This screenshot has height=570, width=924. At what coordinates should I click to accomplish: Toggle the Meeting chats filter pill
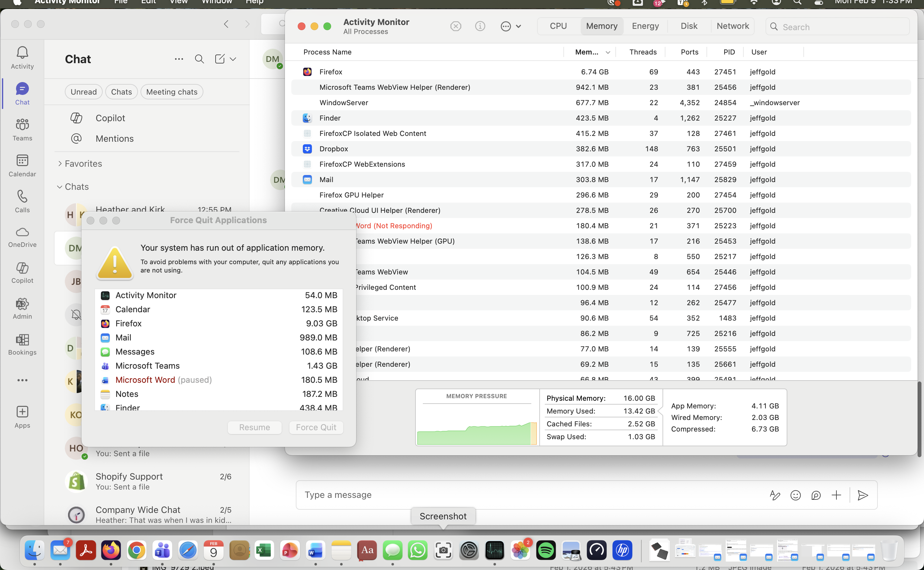(172, 92)
